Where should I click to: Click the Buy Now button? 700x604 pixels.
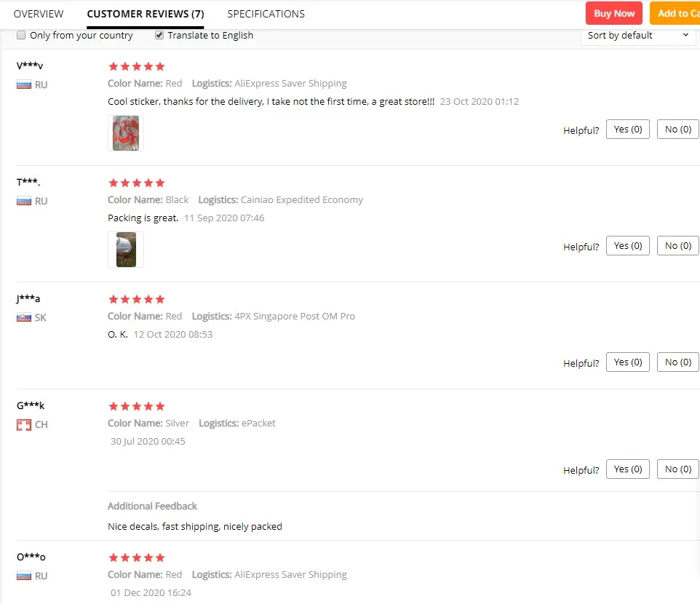point(614,13)
